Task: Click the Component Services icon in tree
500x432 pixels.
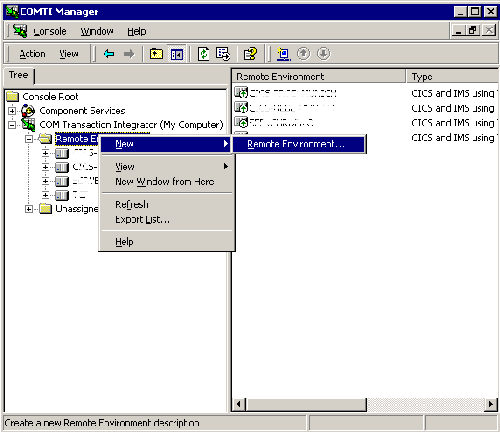Action: coord(28,110)
